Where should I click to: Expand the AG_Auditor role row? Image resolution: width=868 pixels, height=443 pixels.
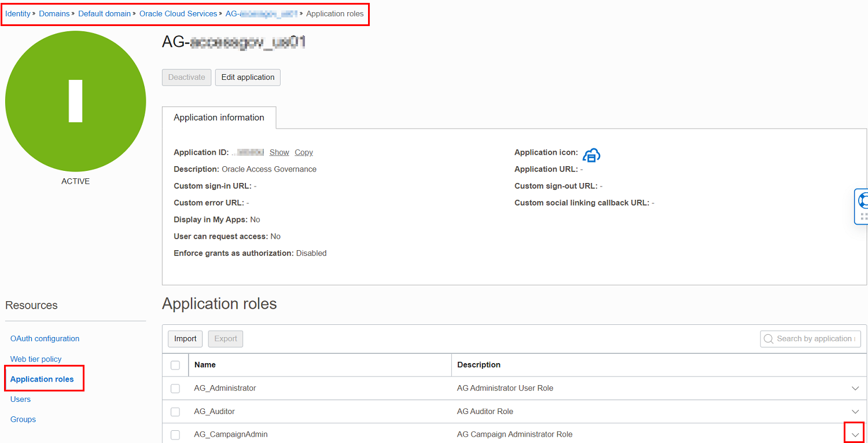point(855,412)
